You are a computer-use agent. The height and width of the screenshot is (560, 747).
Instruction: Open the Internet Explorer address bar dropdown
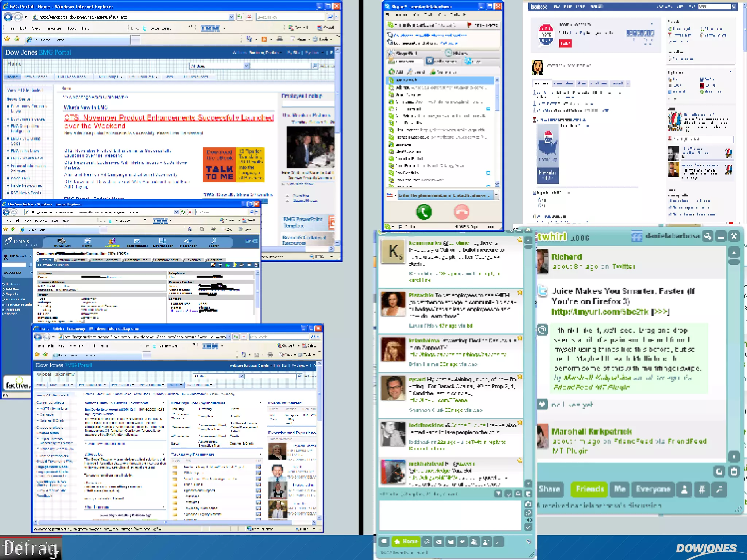point(231,17)
